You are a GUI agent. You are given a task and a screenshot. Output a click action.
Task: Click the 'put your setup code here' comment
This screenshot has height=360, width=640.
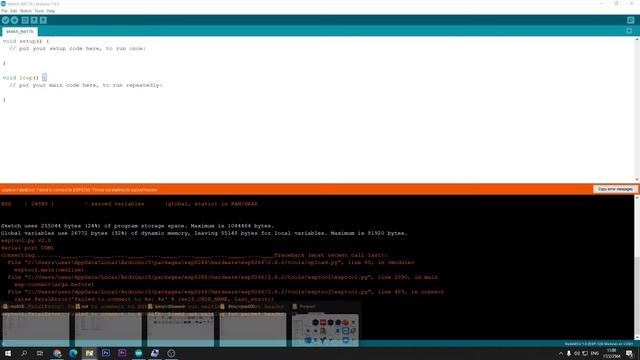click(77, 49)
